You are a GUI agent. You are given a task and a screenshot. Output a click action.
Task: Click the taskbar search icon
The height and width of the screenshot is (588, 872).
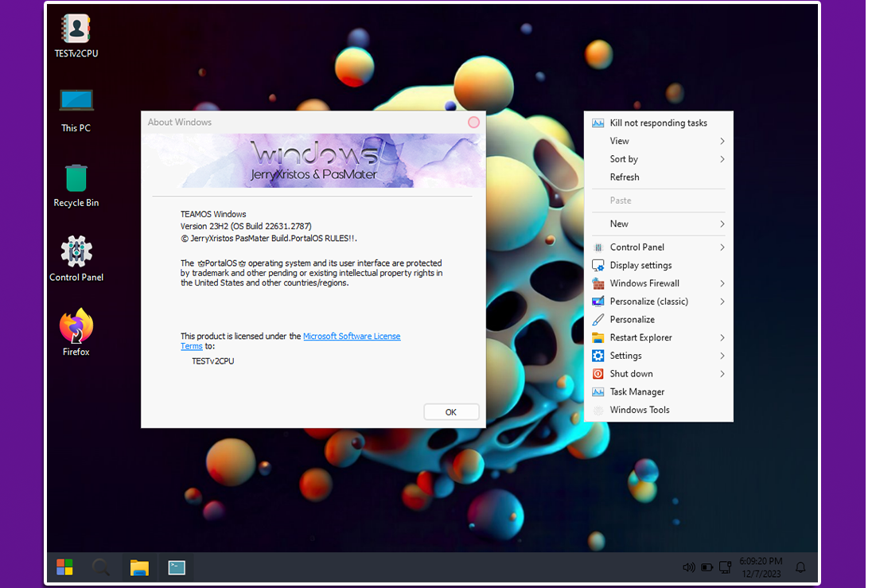pos(101,567)
